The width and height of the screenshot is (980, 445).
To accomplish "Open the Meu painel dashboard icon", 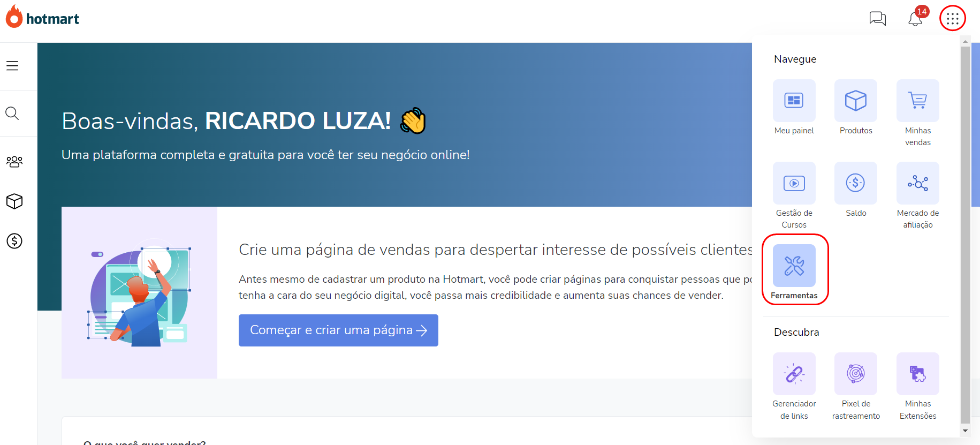I will pos(794,101).
